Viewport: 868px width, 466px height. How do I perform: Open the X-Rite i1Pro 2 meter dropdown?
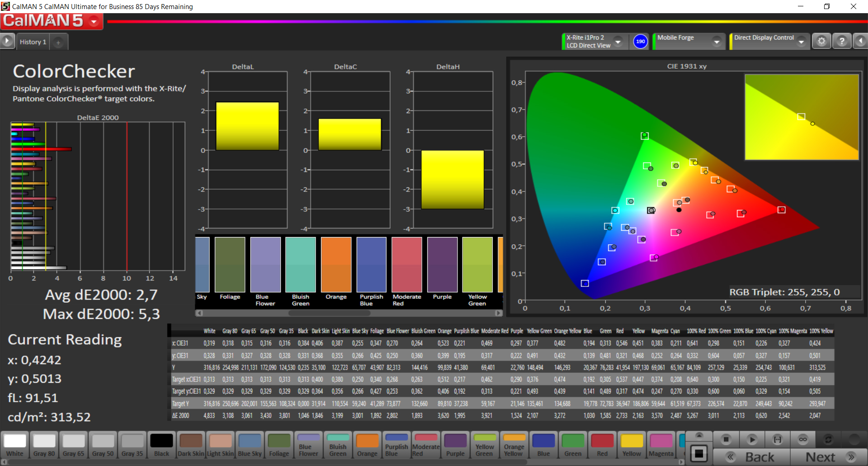pos(618,42)
